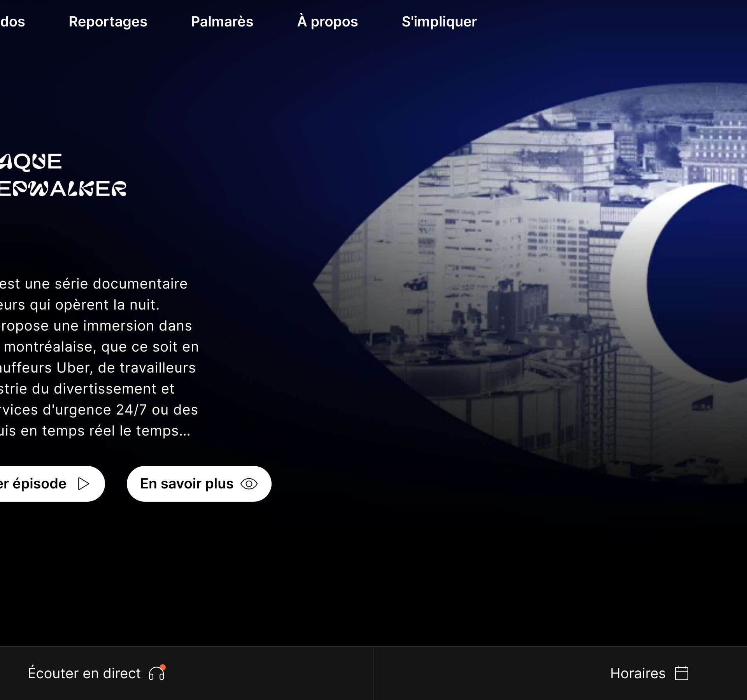This screenshot has width=747, height=700.
Task: Click the orange live dot on headphones
Action: coord(163,667)
